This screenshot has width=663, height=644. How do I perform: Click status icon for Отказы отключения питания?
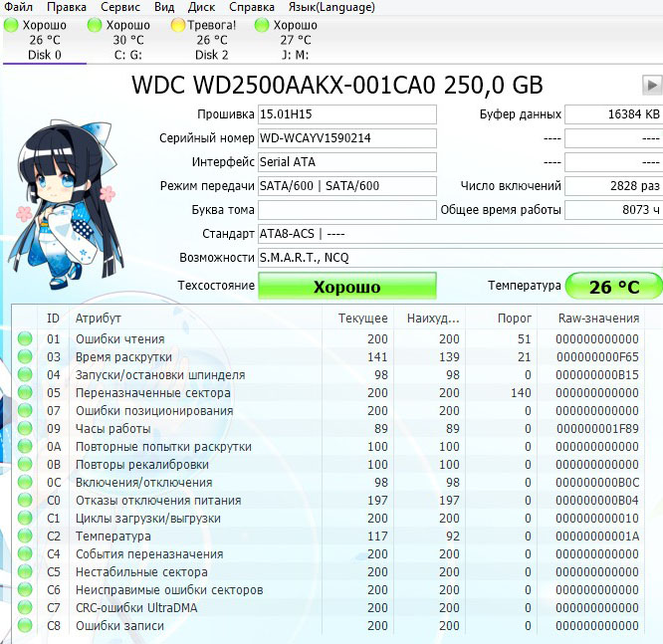(25, 500)
